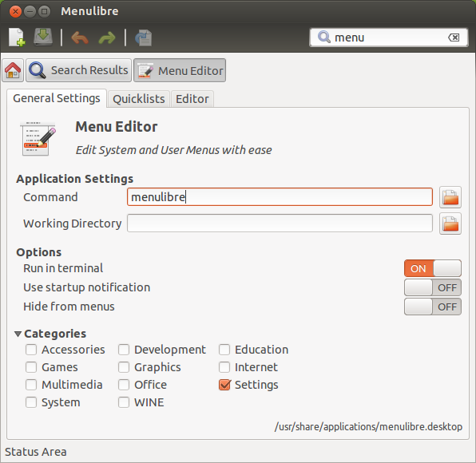Click the large Menu Editor application icon

pyautogui.click(x=38, y=139)
